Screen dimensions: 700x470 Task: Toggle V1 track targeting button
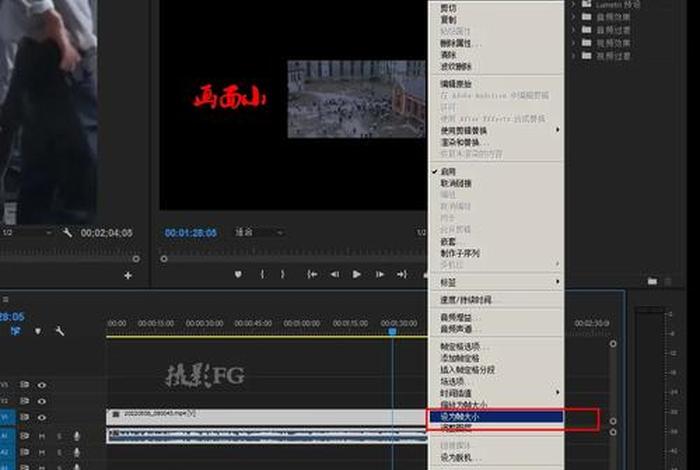tap(6, 417)
